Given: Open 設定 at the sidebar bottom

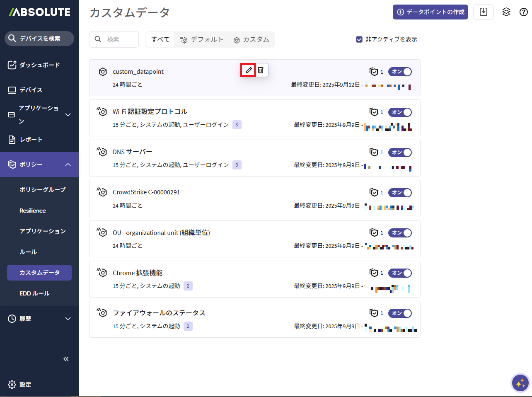Looking at the screenshot, I should (x=25, y=385).
